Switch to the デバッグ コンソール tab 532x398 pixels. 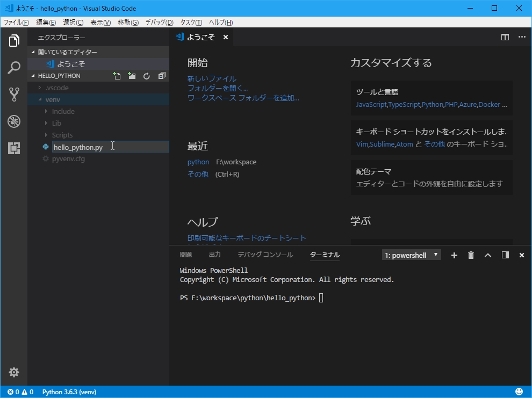click(265, 255)
